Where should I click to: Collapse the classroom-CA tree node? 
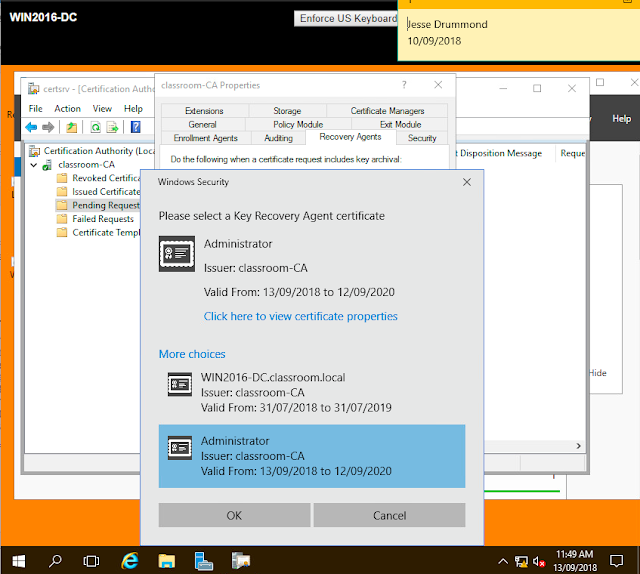point(34,165)
